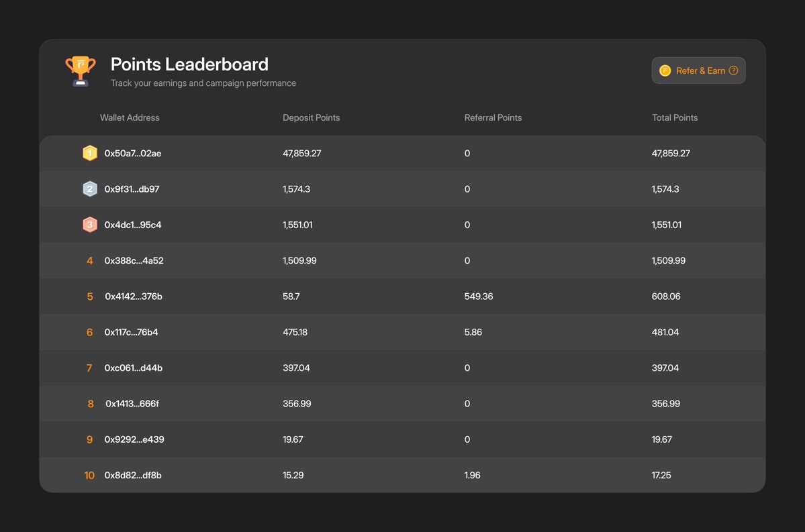Click deposit points value 397.04
The image size is (805, 532).
(296, 368)
